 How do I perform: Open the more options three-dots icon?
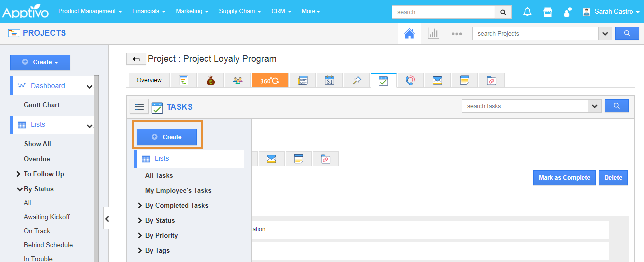click(x=456, y=34)
